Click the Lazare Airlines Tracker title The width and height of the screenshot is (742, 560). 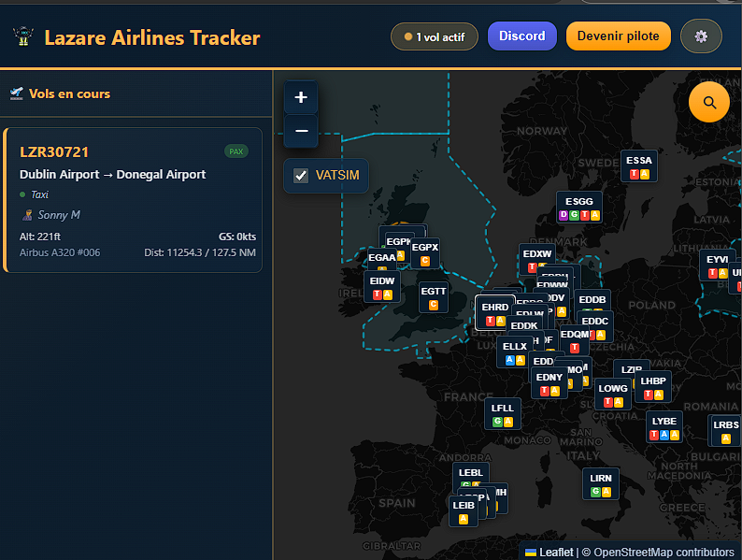point(152,37)
